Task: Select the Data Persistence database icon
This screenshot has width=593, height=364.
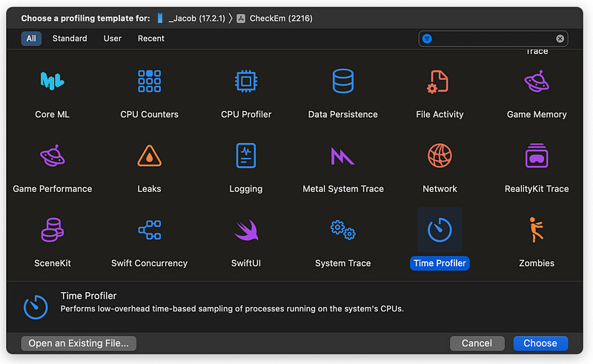Action: pyautogui.click(x=343, y=81)
